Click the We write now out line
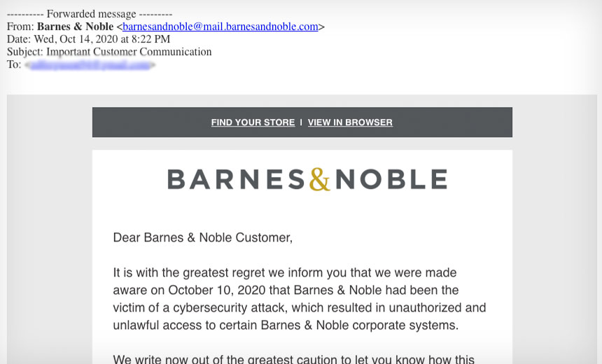 pyautogui.click(x=294, y=359)
